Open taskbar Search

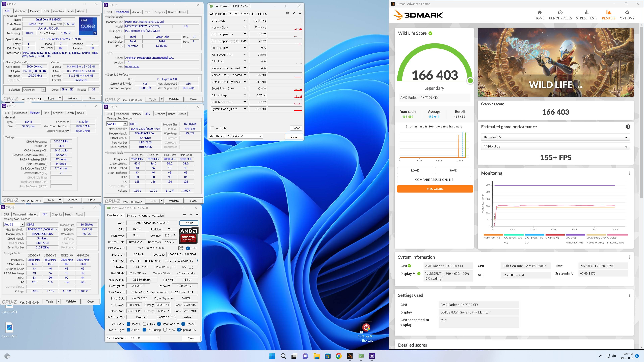(x=283, y=356)
